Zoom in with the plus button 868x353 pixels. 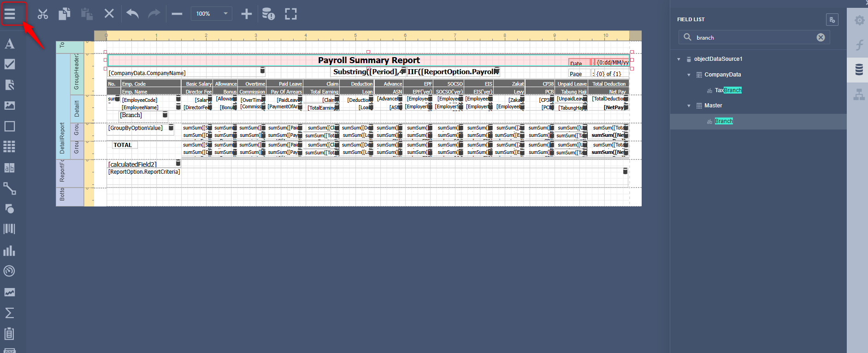(x=247, y=14)
